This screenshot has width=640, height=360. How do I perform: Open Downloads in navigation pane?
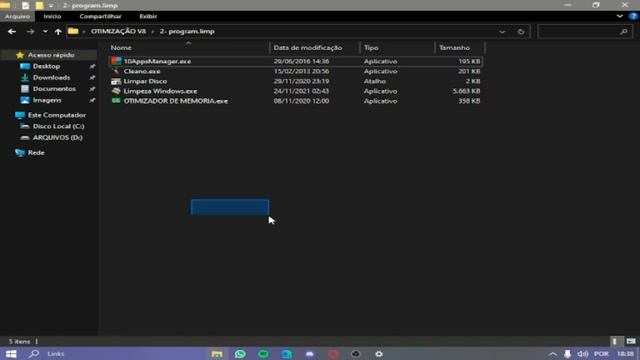click(51, 78)
